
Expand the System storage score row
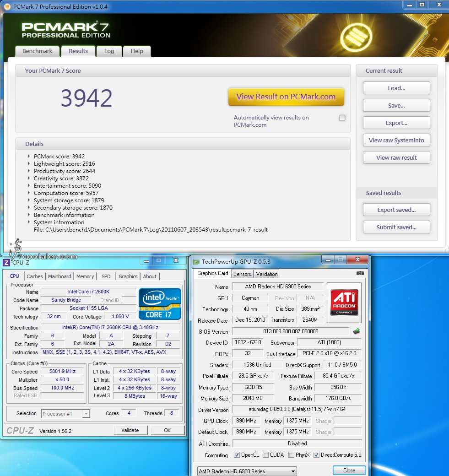29,200
